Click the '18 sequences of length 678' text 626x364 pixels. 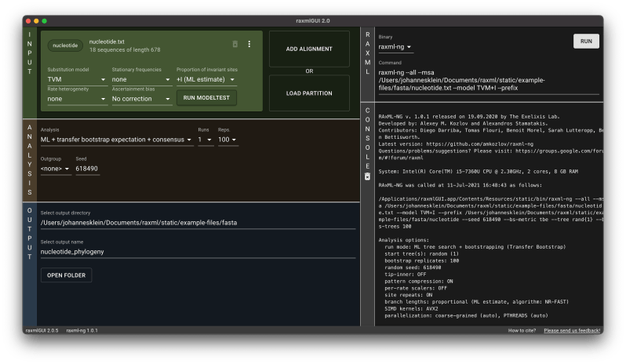[125, 50]
